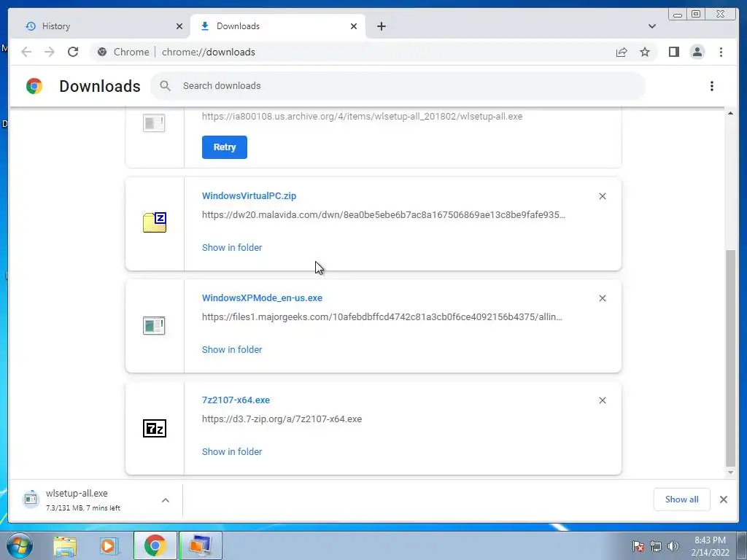Close the History tab
The image size is (747, 560).
(179, 26)
